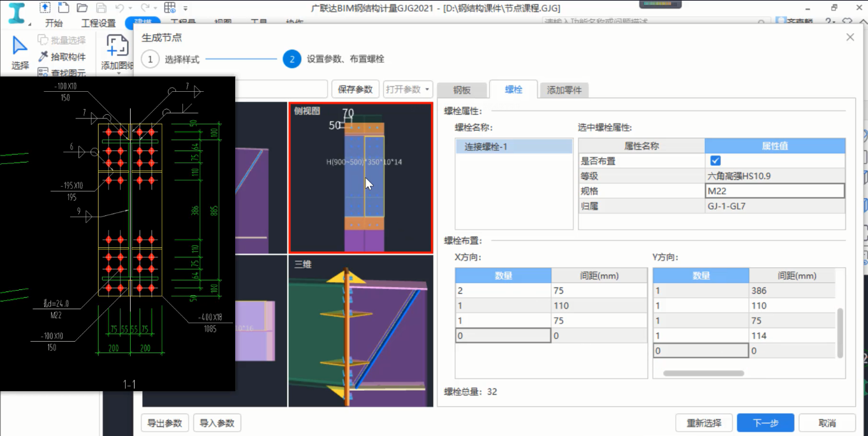Click the 三维 3D preview thumbnail
Screen dimensions: 868x436
coord(360,331)
